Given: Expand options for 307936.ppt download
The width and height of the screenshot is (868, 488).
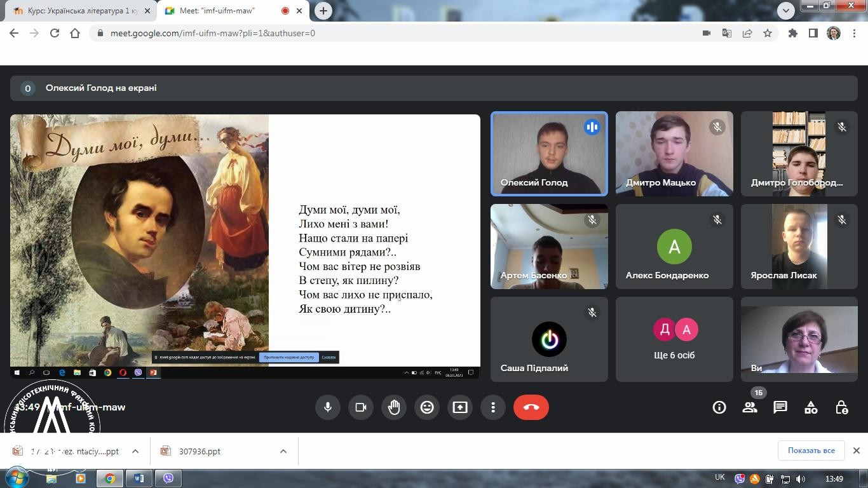Looking at the screenshot, I should (283, 451).
